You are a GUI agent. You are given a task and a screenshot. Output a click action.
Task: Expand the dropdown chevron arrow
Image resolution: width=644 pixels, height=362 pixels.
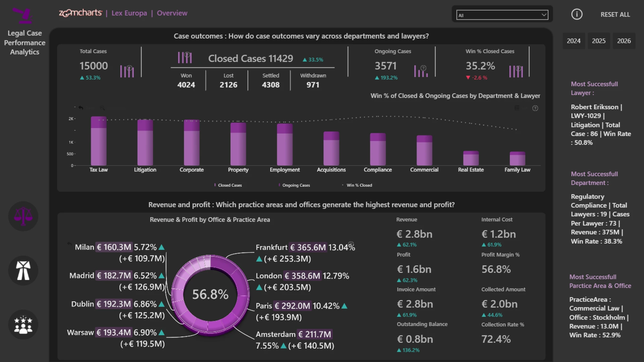pos(544,15)
